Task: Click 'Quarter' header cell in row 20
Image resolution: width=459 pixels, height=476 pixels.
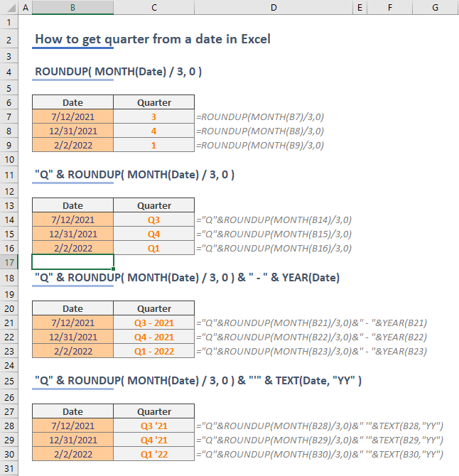Action: tap(154, 308)
